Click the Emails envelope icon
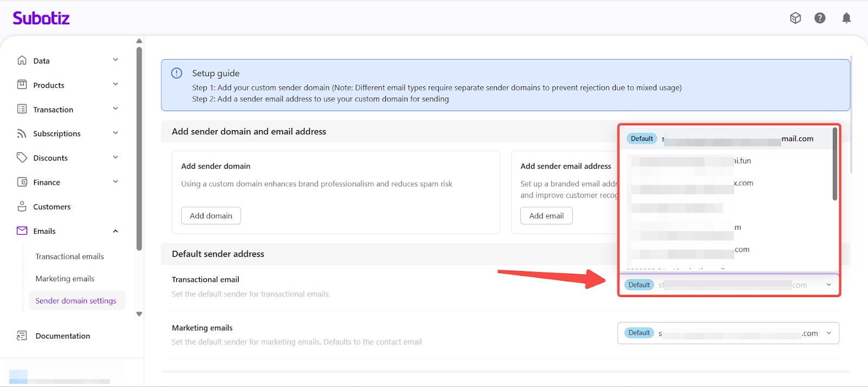The width and height of the screenshot is (868, 387). 22,231
